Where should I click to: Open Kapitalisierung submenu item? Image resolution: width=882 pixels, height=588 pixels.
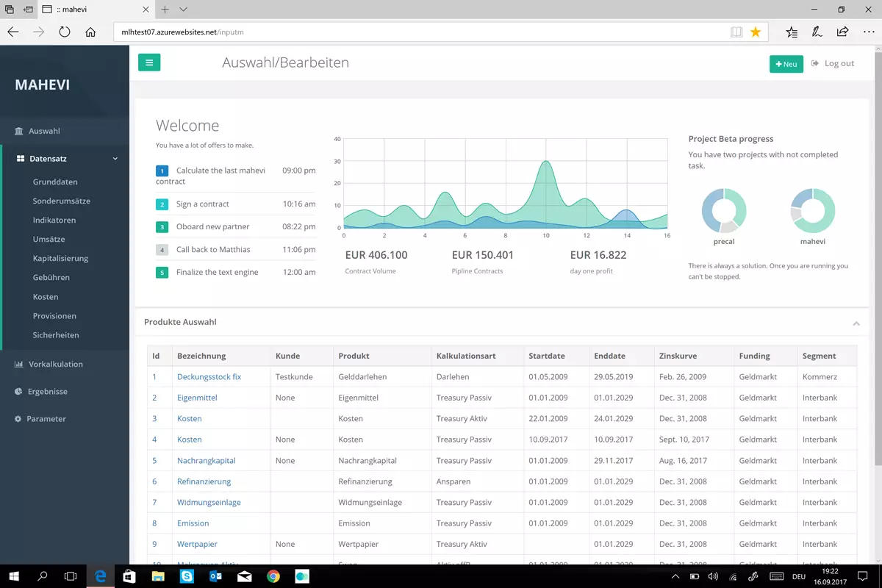point(60,258)
